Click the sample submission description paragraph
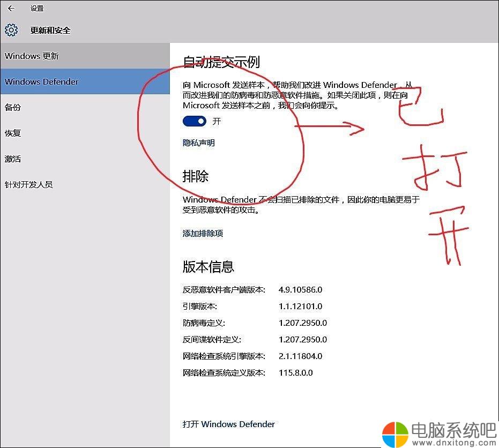This screenshot has width=499, height=448. point(297,95)
